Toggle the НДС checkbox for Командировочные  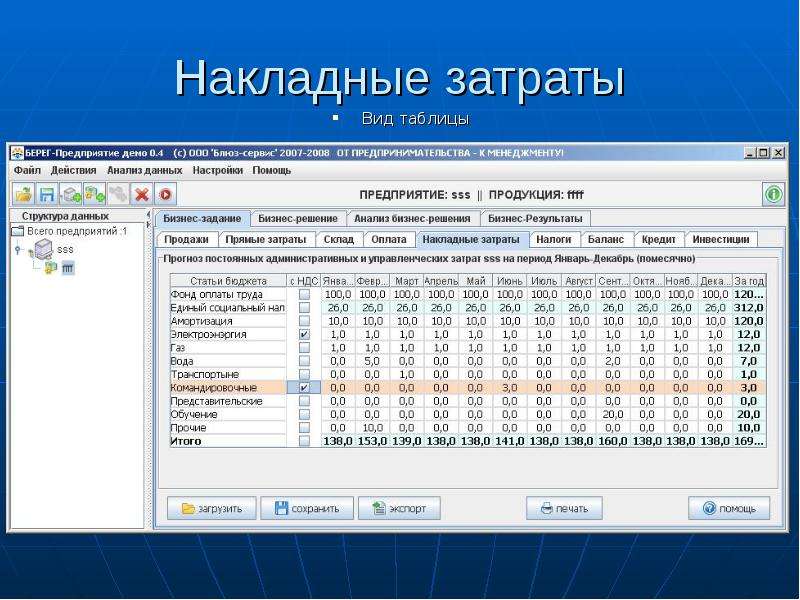[304, 388]
